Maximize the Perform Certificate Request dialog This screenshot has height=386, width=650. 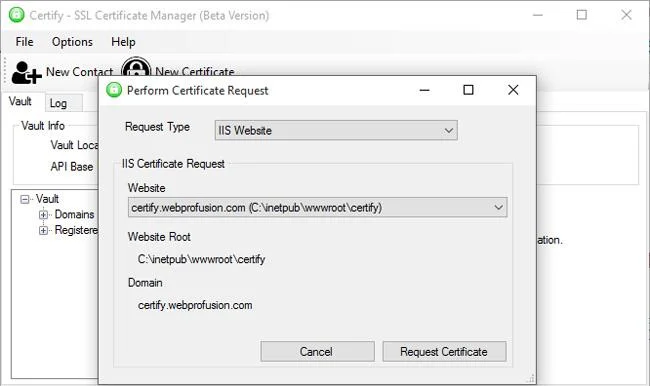coord(468,90)
